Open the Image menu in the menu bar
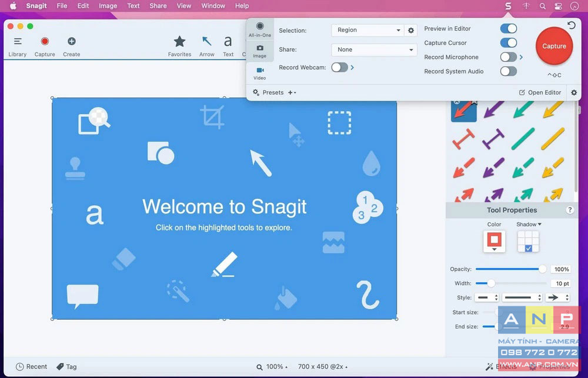This screenshot has height=378, width=588. 108,6
